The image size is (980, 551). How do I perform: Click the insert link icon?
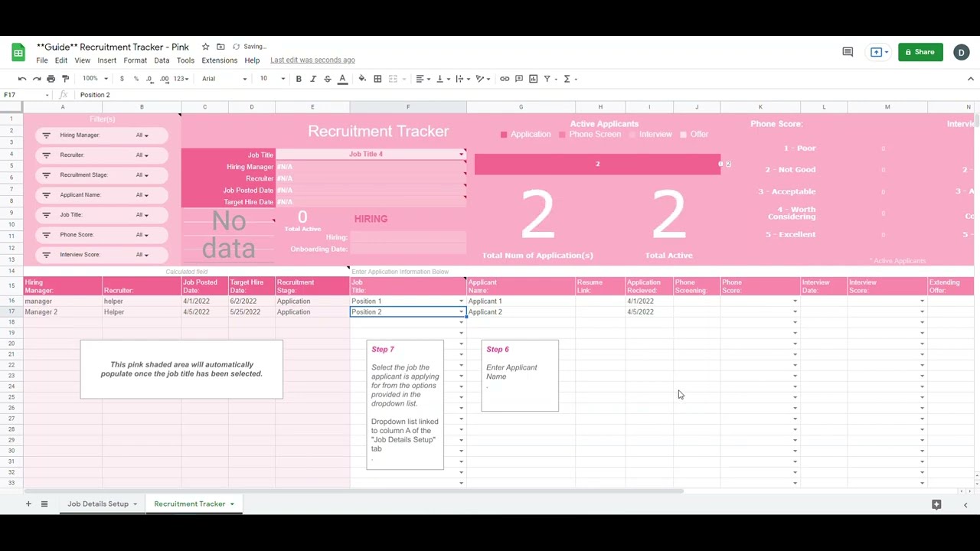pos(505,79)
